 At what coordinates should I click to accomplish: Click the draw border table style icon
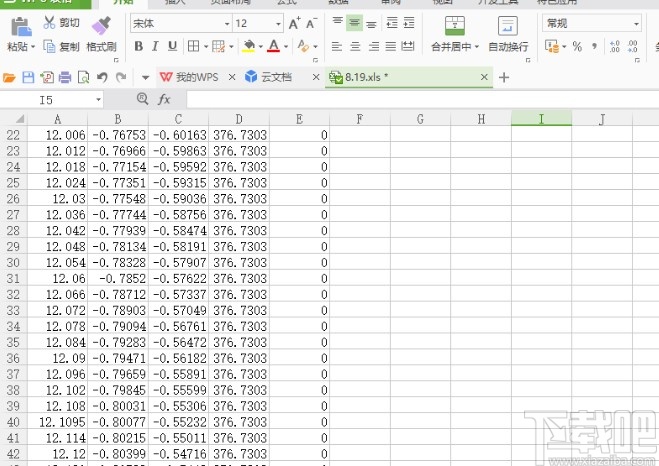pos(219,46)
